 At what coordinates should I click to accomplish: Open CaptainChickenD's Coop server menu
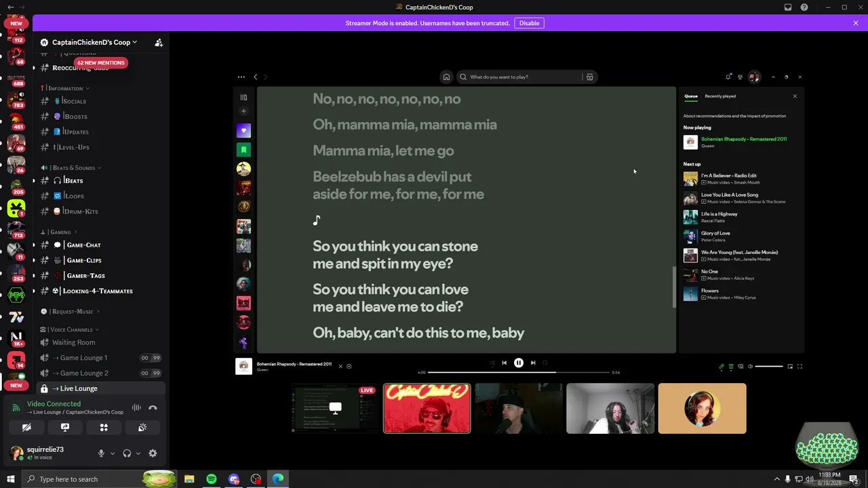point(94,42)
